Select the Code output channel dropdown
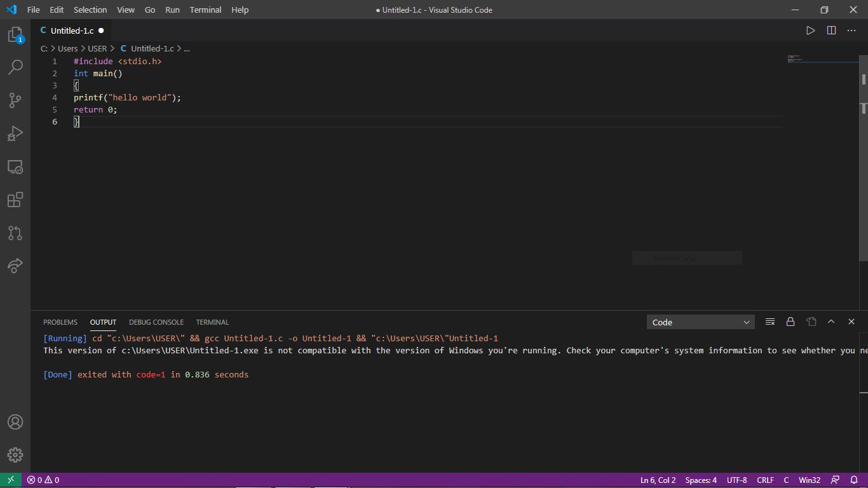This screenshot has height=488, width=868. (x=700, y=322)
